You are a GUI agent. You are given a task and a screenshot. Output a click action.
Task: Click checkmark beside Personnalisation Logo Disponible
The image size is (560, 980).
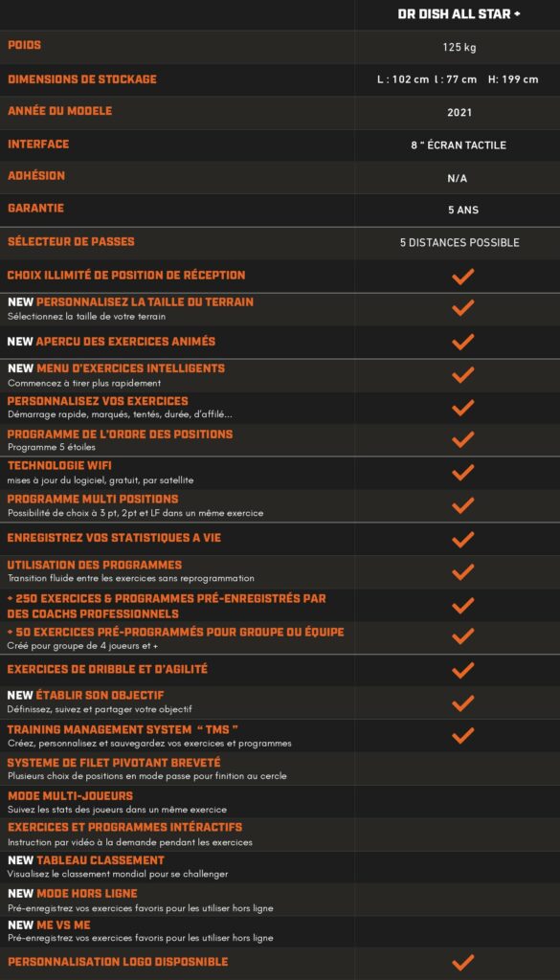pos(462,963)
